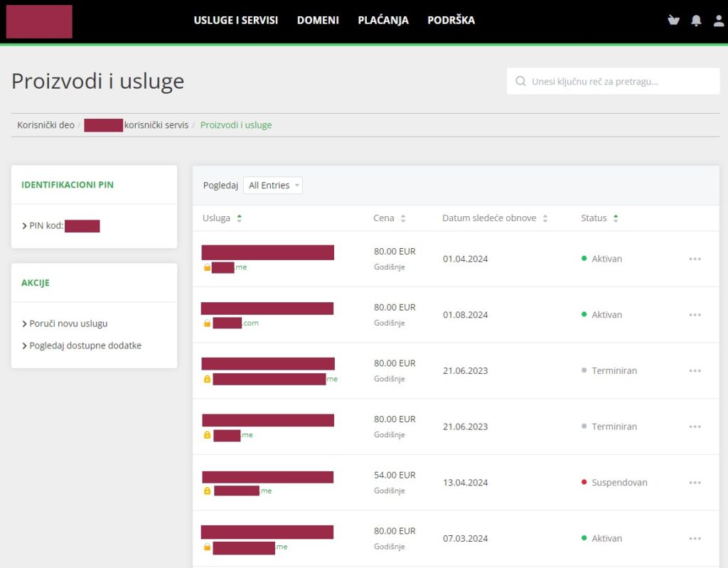728x568 pixels.
Task: Open three-dots menu for the 01.08.2024 service
Action: pos(695,315)
